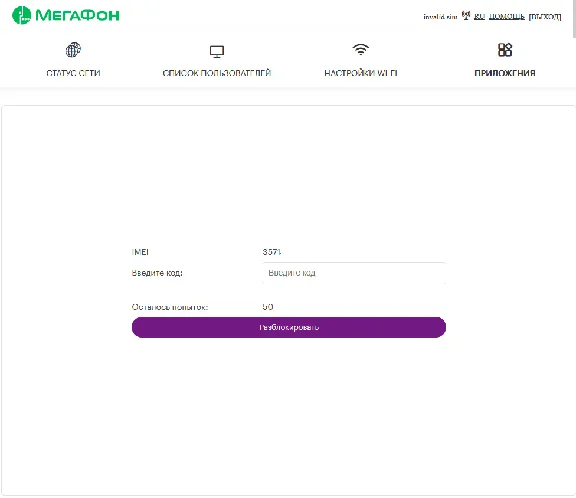This screenshot has height=498, width=576.
Task: Select the НАСТРОЙКИ WI-FI tab label
Action: [x=361, y=73]
